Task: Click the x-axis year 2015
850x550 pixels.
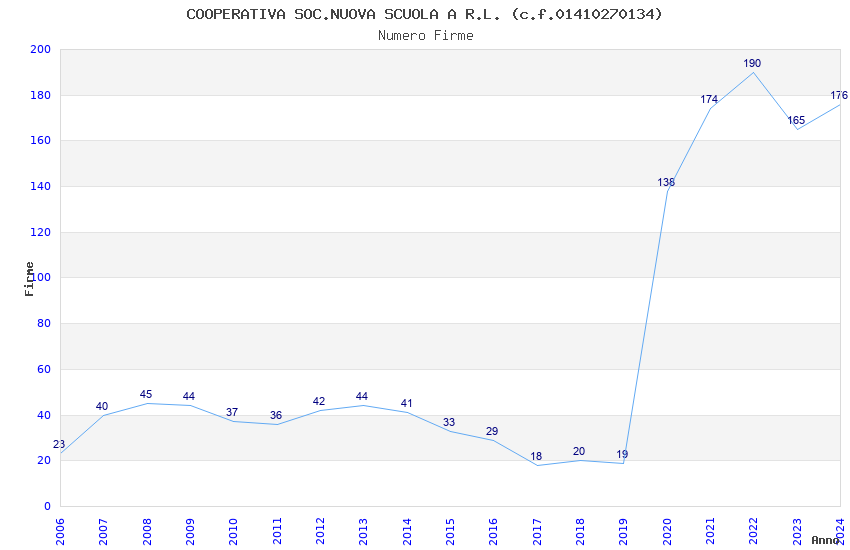Action: click(x=450, y=532)
